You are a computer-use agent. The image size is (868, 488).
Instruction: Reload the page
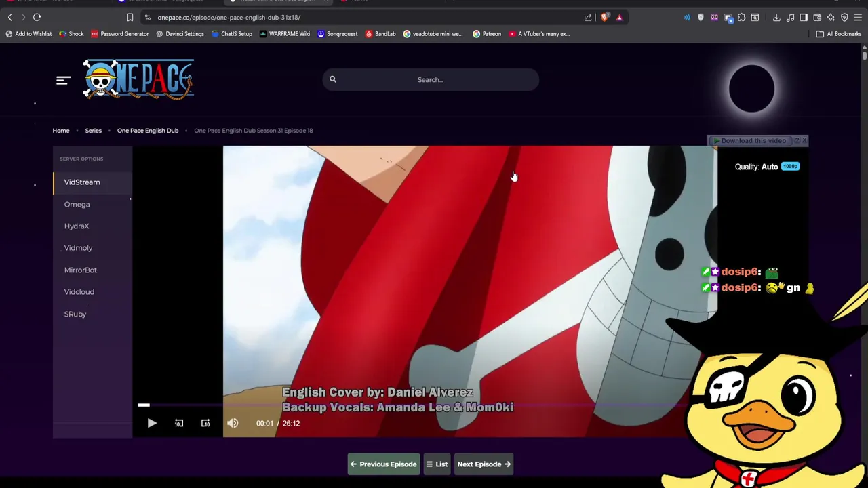37,17
